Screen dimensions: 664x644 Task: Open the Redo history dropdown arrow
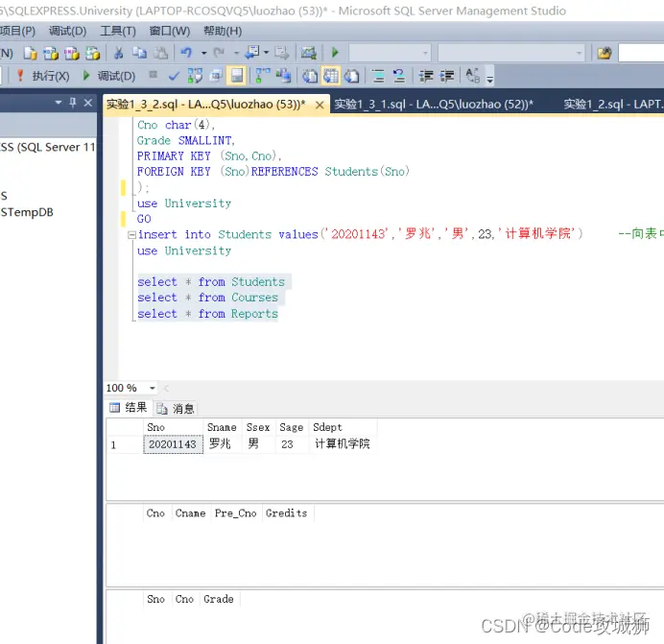(237, 53)
